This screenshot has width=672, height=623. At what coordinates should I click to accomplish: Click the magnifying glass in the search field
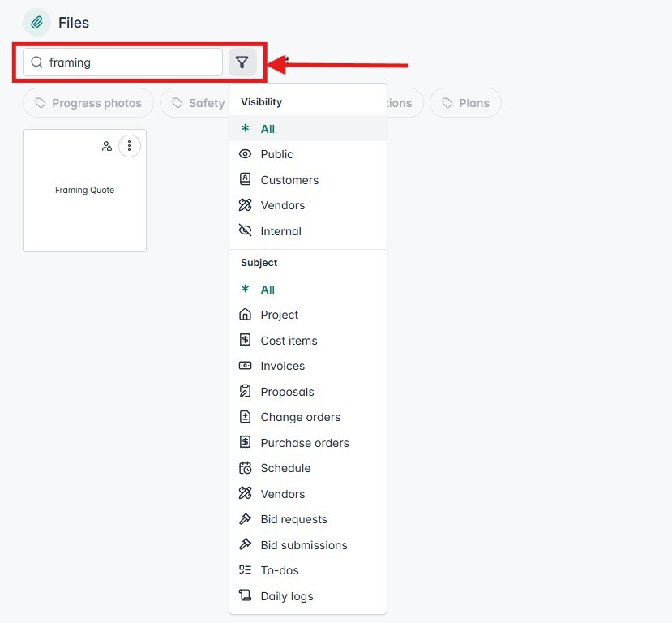click(36, 62)
